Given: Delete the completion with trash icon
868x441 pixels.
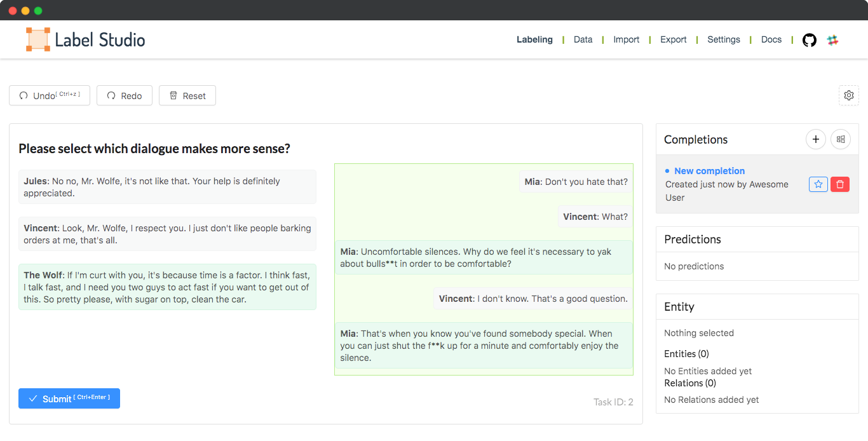Looking at the screenshot, I should (839, 184).
